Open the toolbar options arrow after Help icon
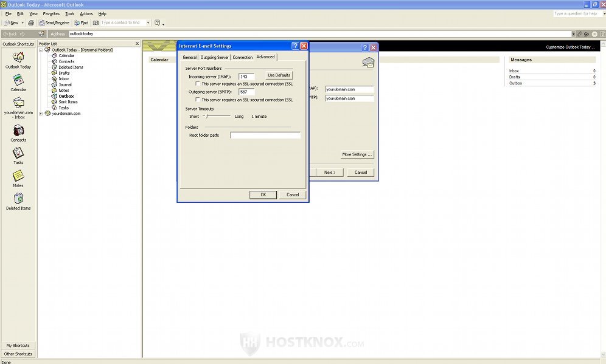Screen dimensions: 606x364 click(x=164, y=24)
